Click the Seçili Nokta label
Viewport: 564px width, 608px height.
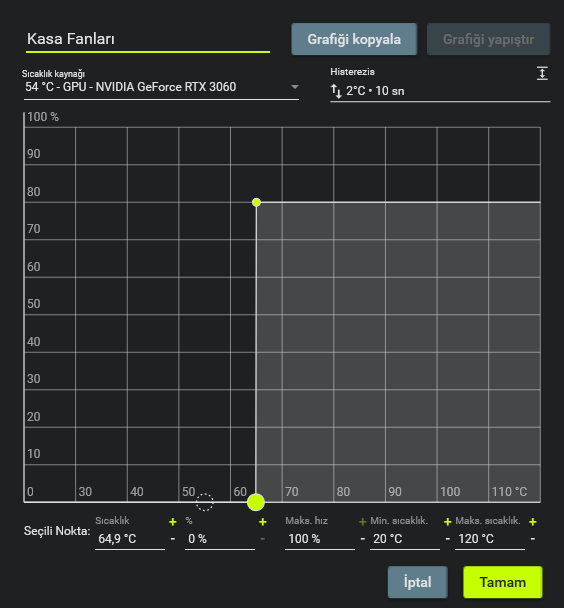click(57, 531)
